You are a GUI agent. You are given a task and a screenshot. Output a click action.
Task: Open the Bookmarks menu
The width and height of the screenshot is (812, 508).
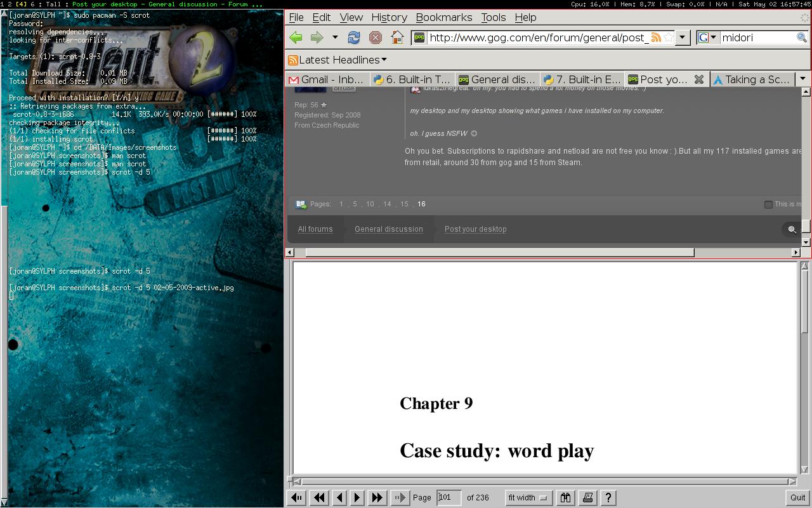click(444, 17)
